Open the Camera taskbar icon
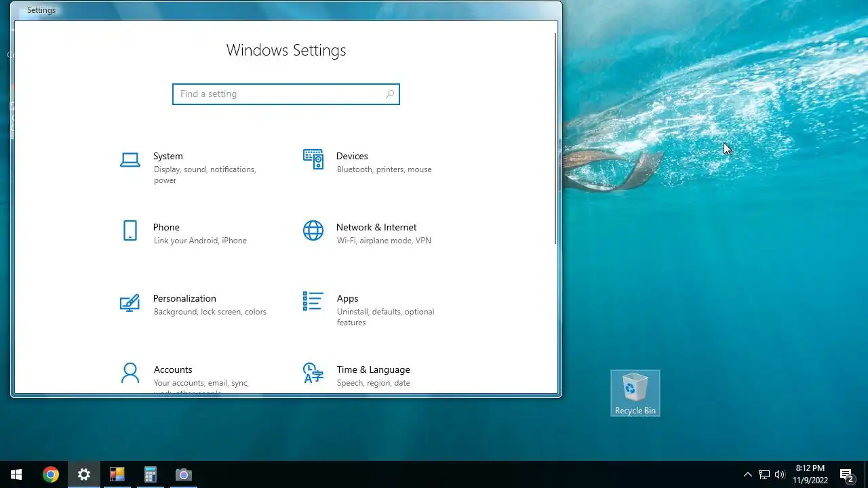Image resolution: width=868 pixels, height=488 pixels. pos(183,474)
